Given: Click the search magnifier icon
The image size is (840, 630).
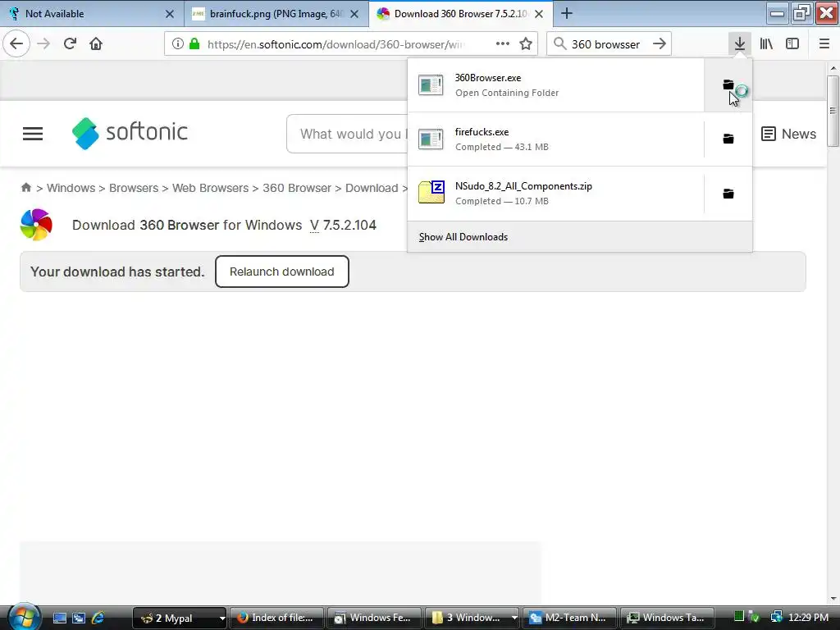Looking at the screenshot, I should pos(559,44).
